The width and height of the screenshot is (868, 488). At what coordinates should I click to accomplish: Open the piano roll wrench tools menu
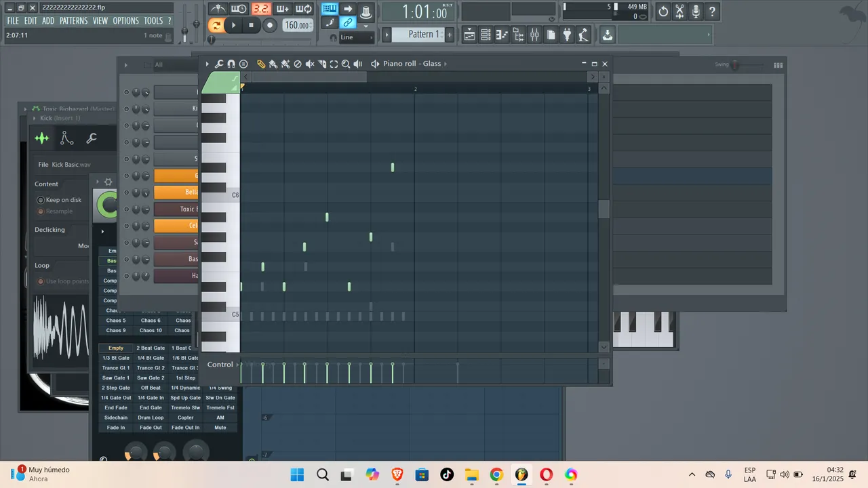coord(219,64)
